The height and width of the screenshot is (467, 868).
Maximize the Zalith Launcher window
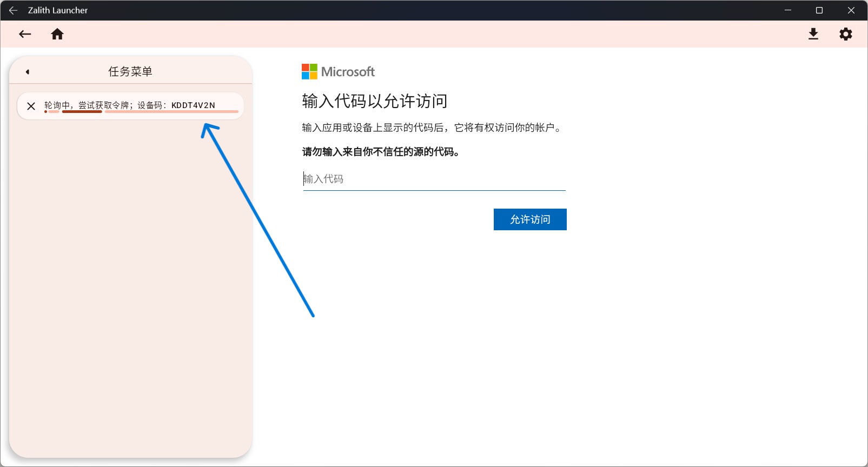click(819, 10)
